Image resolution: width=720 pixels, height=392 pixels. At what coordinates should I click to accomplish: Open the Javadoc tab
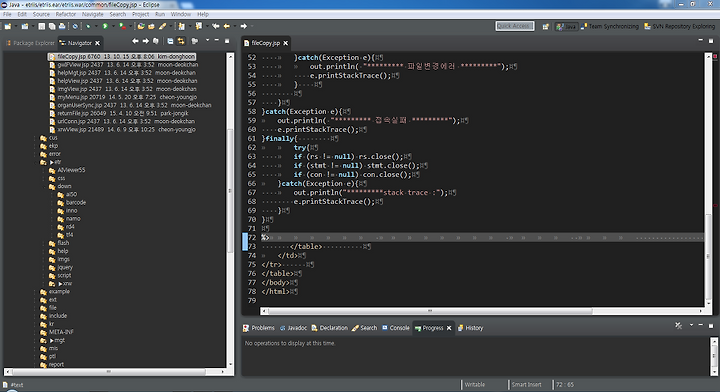pos(293,328)
